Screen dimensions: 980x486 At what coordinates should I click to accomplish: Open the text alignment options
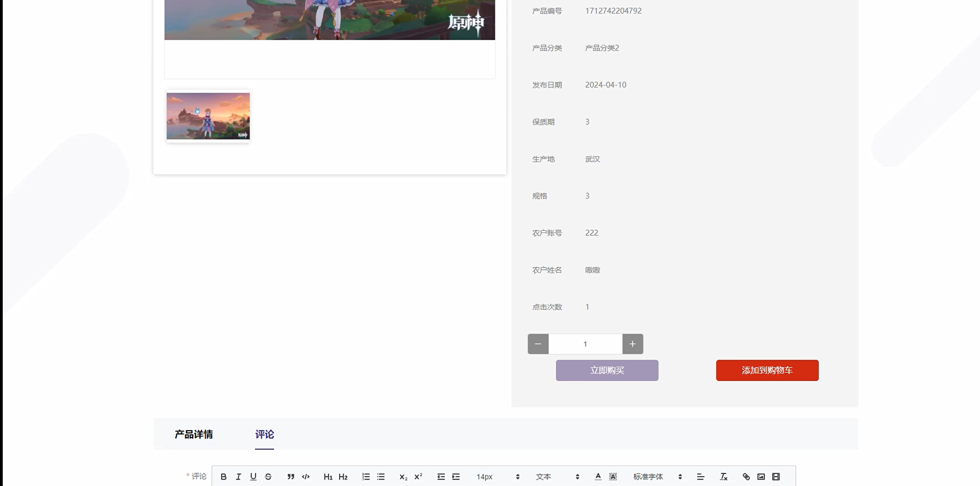(700, 476)
